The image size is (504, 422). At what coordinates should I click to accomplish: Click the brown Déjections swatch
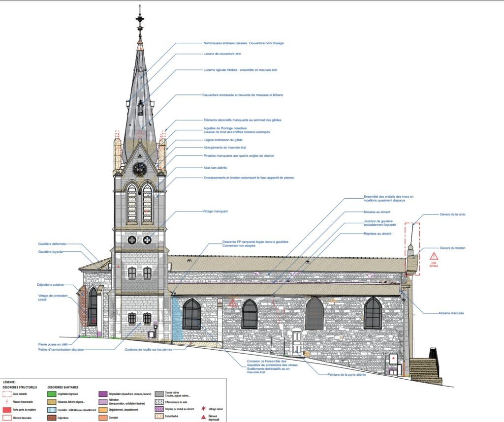(x=52, y=418)
